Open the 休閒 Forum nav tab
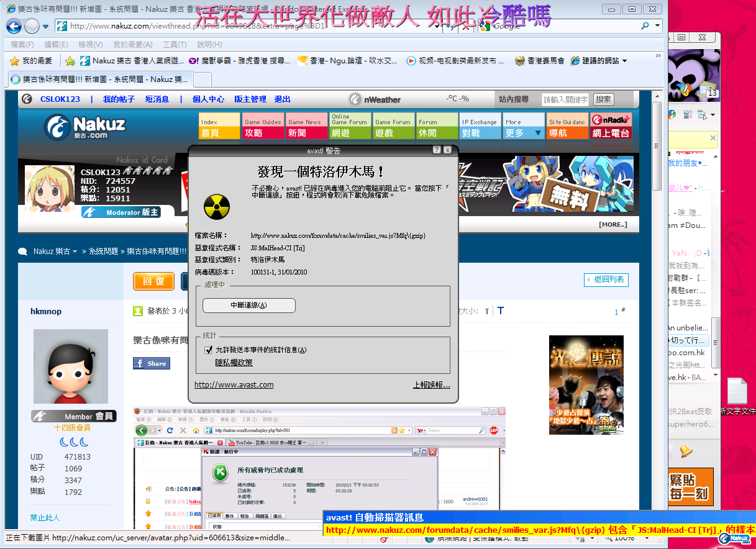This screenshot has height=549, width=756. (437, 126)
